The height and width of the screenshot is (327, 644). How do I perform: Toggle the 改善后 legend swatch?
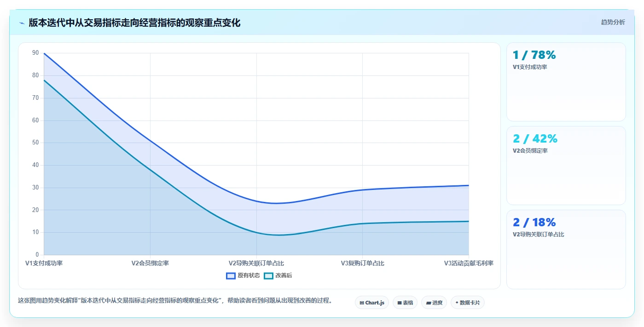pos(268,275)
